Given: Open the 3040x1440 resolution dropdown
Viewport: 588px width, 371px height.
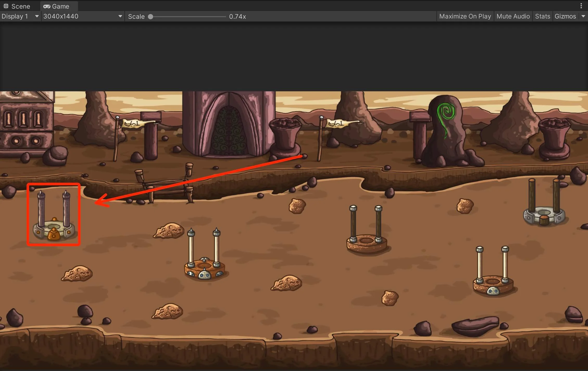Looking at the screenshot, I should pos(83,16).
